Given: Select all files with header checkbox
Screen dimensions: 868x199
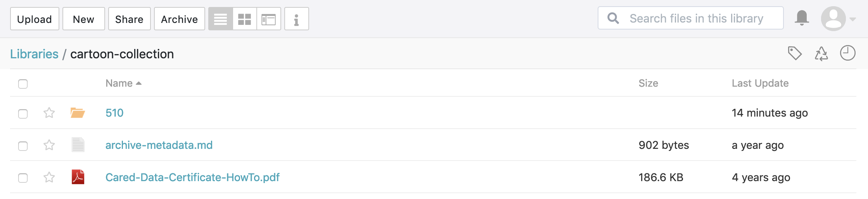Looking at the screenshot, I should pyautogui.click(x=23, y=84).
